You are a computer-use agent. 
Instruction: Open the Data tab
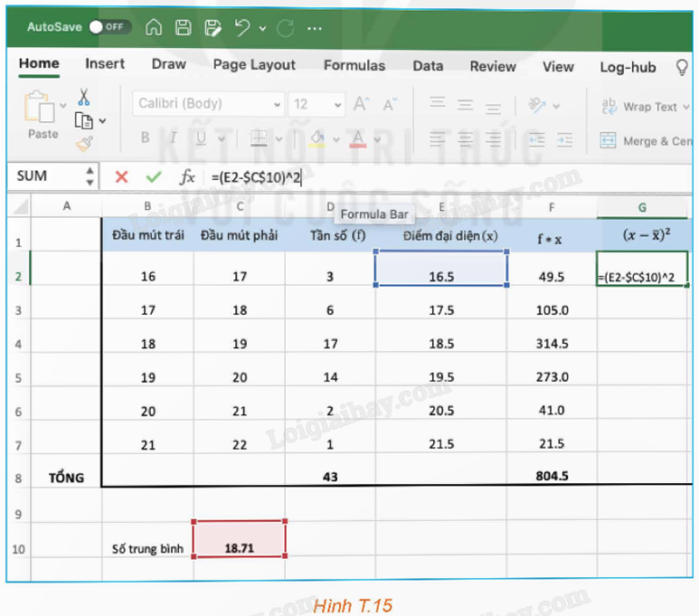click(428, 66)
